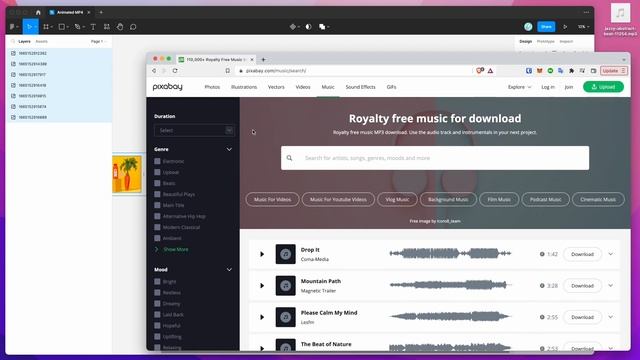The height and width of the screenshot is (360, 640).
Task: Check the Bright mood checkbox
Action: (157, 282)
